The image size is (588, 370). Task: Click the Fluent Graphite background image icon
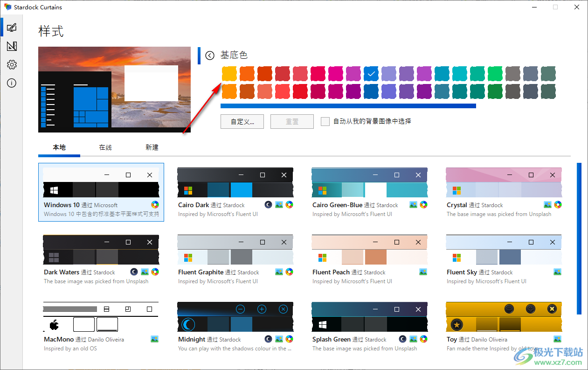[279, 272]
